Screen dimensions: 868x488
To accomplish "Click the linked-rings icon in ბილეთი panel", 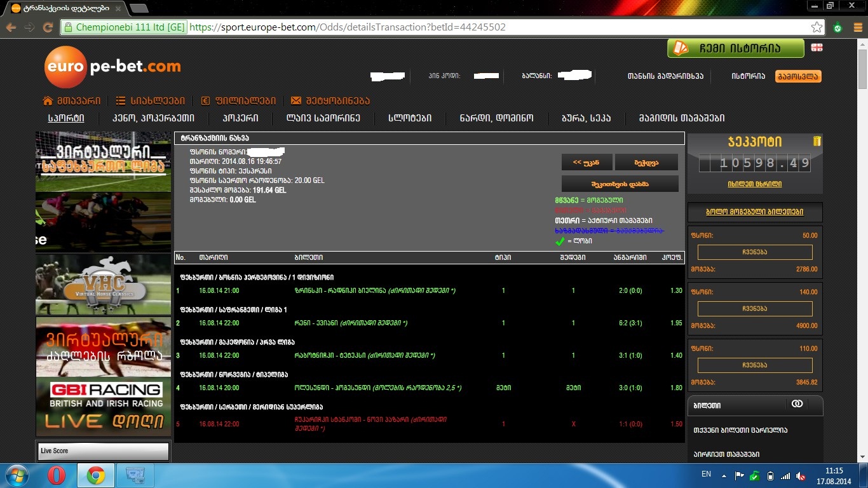I will [x=797, y=404].
